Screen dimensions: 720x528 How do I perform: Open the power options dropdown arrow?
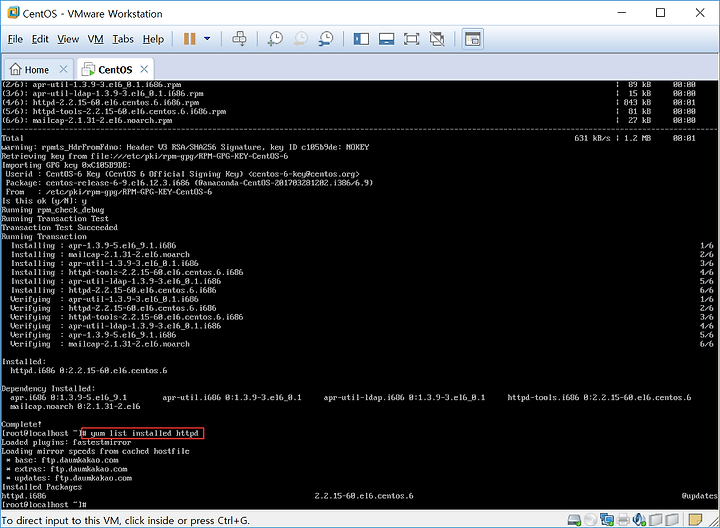click(207, 39)
